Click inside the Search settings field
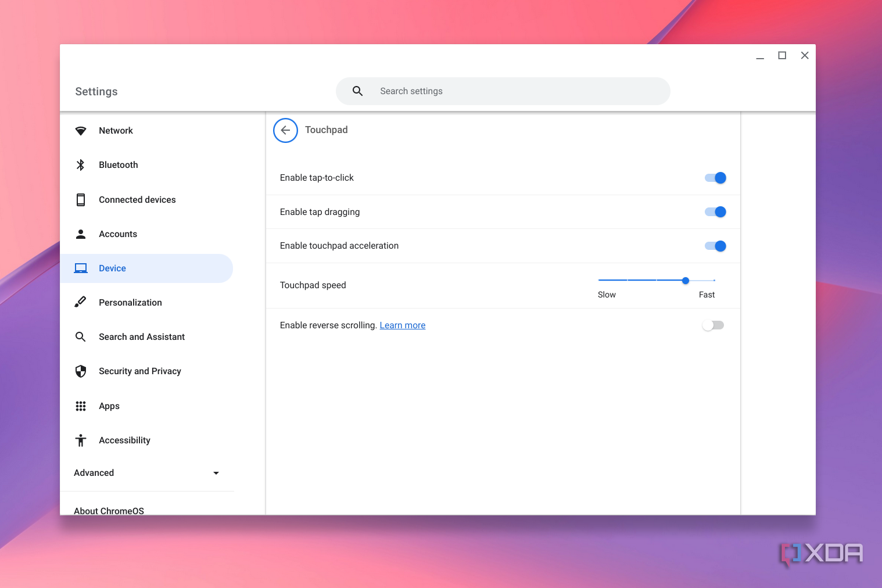 coord(503,91)
